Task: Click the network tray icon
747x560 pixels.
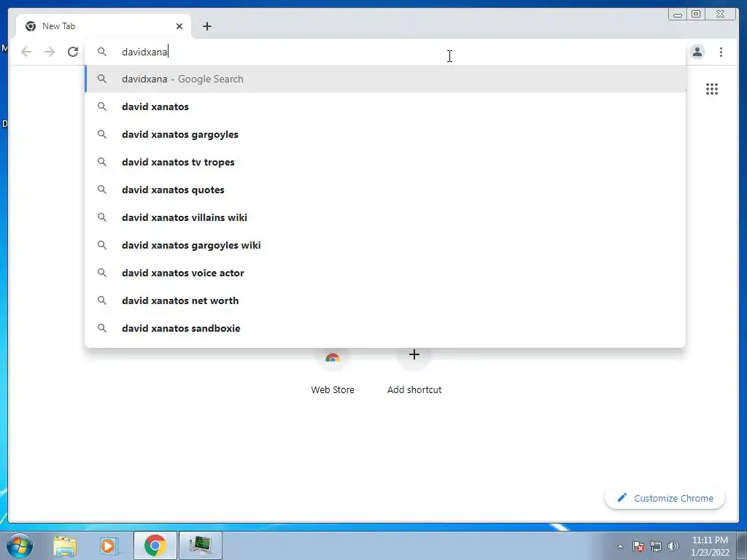Action: coord(656,546)
